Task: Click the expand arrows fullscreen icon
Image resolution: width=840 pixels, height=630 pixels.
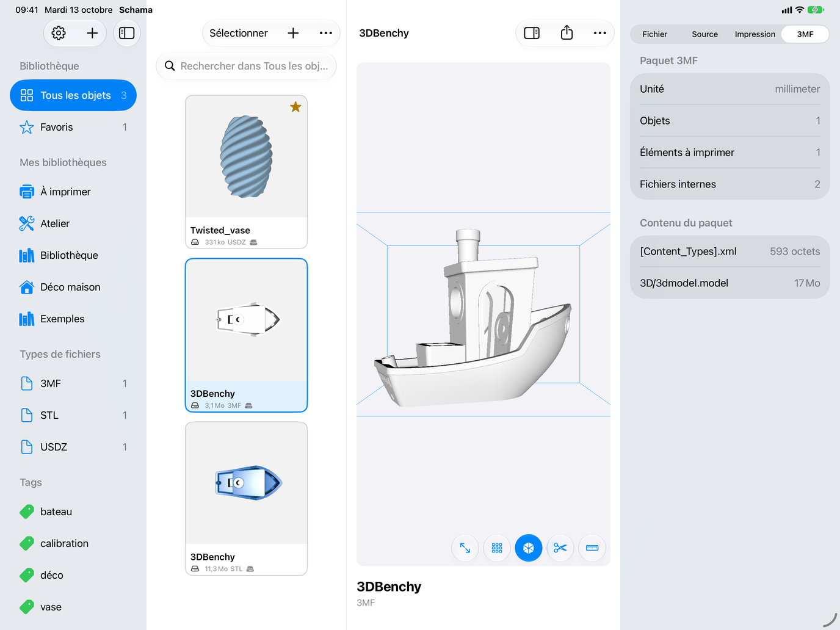Action: pyautogui.click(x=465, y=548)
